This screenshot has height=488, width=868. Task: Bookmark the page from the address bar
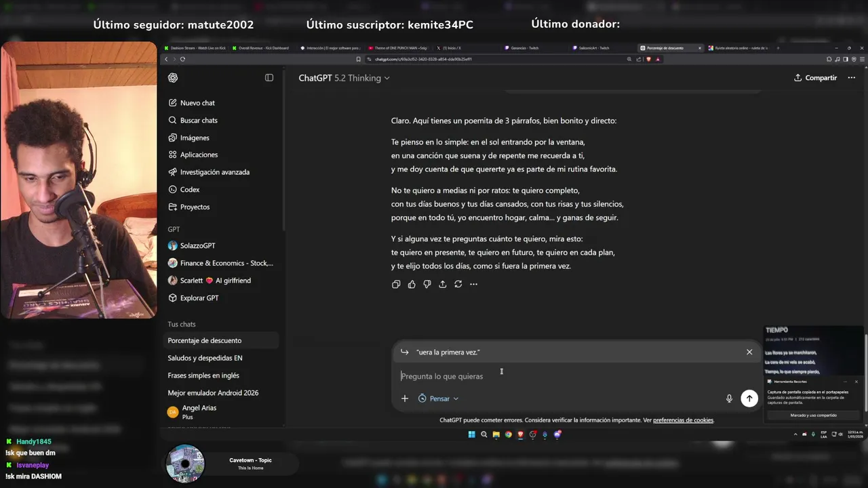tap(359, 59)
